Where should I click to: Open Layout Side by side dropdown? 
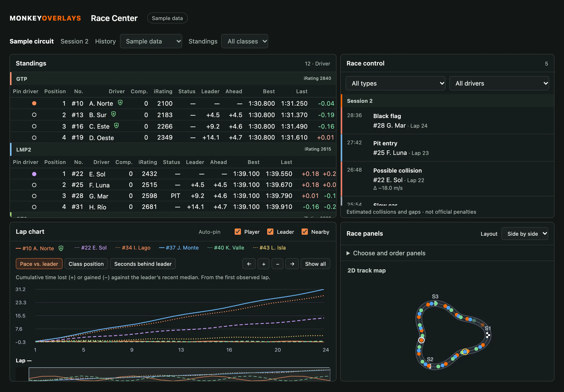(x=525, y=234)
